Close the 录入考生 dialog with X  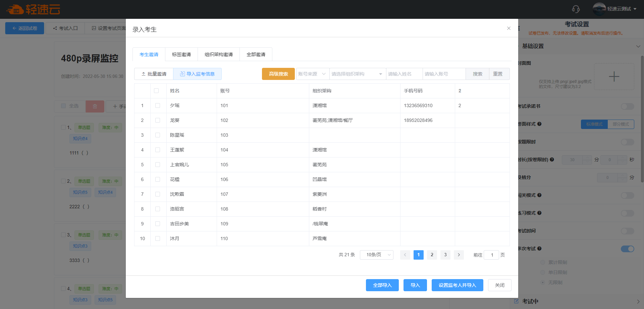coord(508,29)
